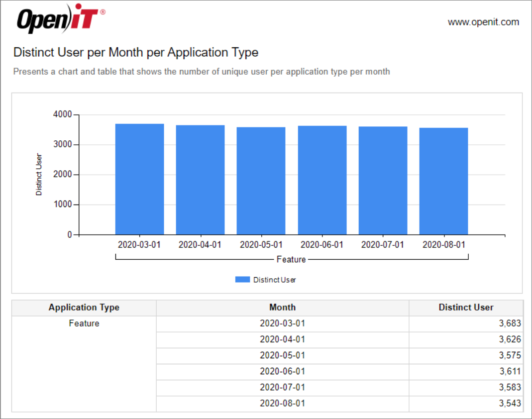Click the blue Distinct User legend swatch
This screenshot has width=532, height=419.
(242, 279)
